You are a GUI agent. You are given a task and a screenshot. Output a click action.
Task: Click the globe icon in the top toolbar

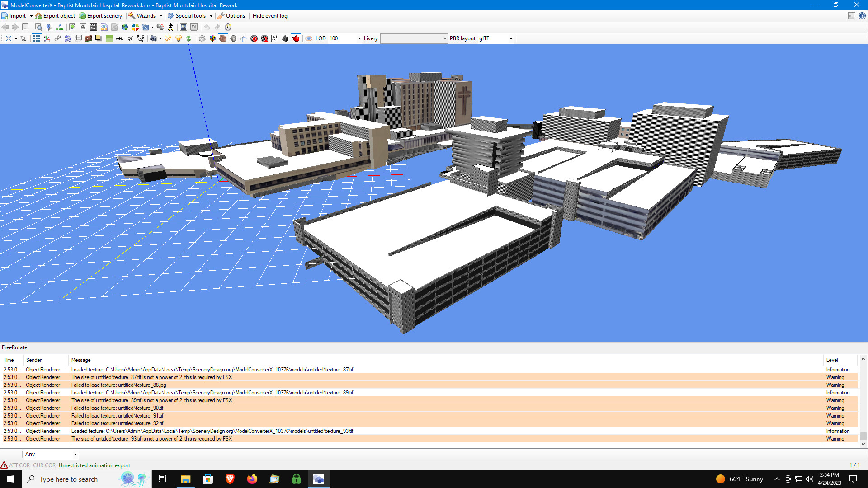point(125,27)
